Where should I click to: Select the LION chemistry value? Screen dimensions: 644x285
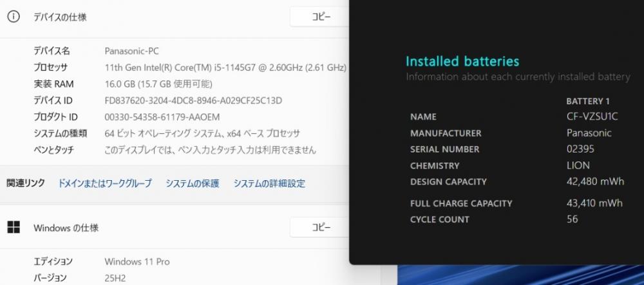pyautogui.click(x=578, y=166)
